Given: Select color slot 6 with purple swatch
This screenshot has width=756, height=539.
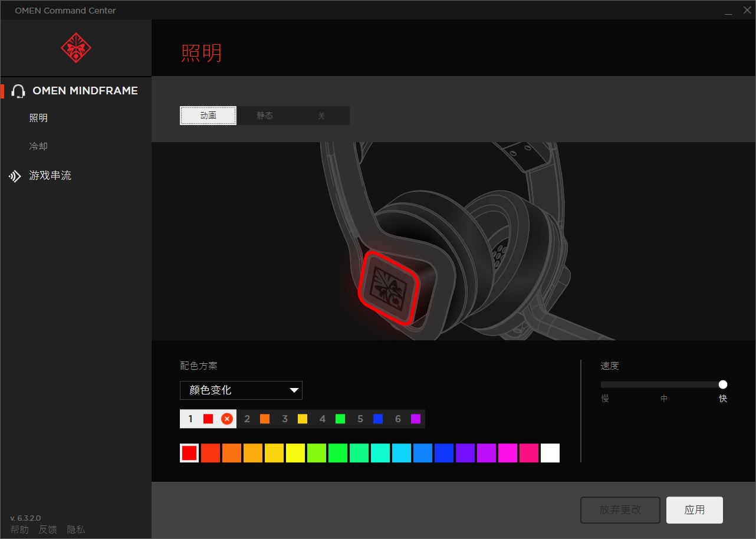Looking at the screenshot, I should point(407,419).
